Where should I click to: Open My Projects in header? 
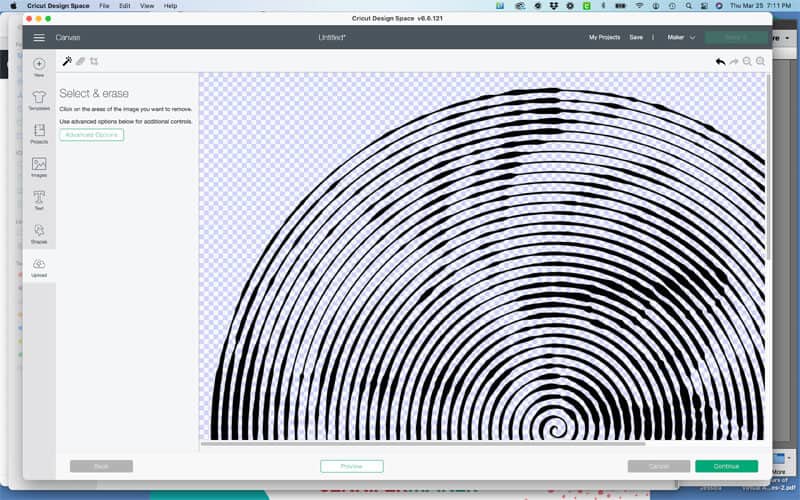(604, 37)
